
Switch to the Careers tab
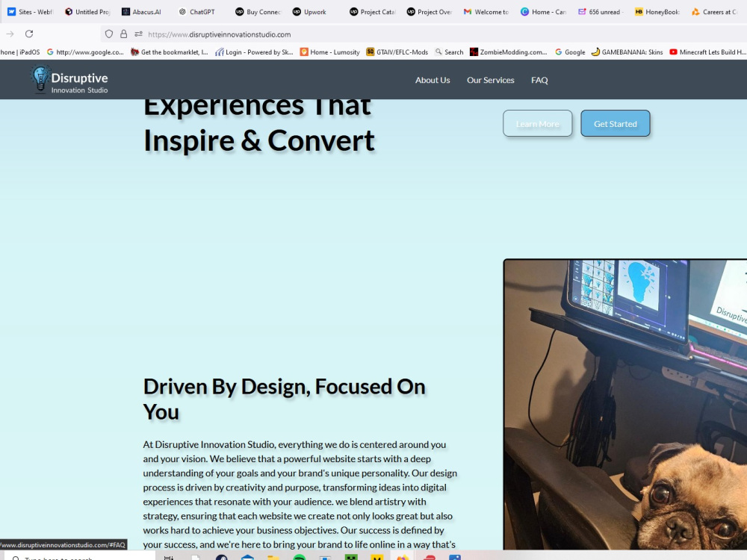716,12
